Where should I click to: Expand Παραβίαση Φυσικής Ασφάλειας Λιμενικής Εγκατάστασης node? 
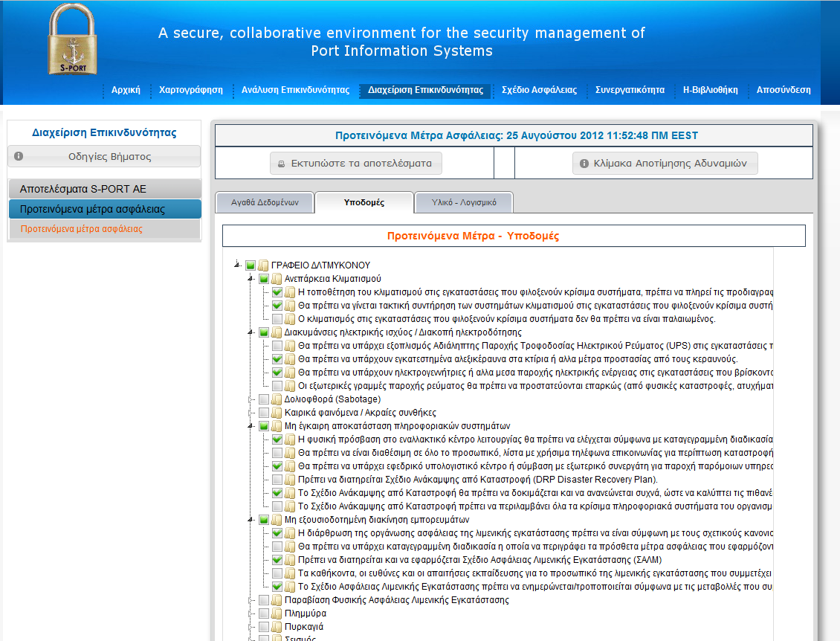click(251, 600)
